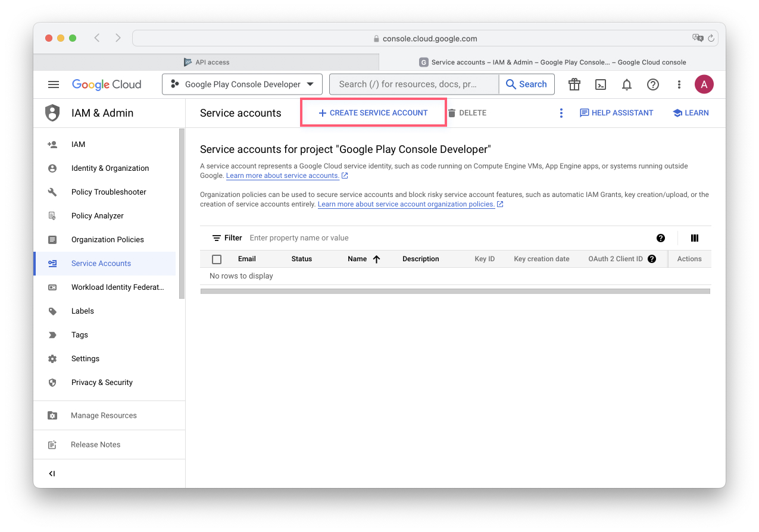The image size is (759, 532).
Task: Switch to the API access tab
Action: [206, 62]
